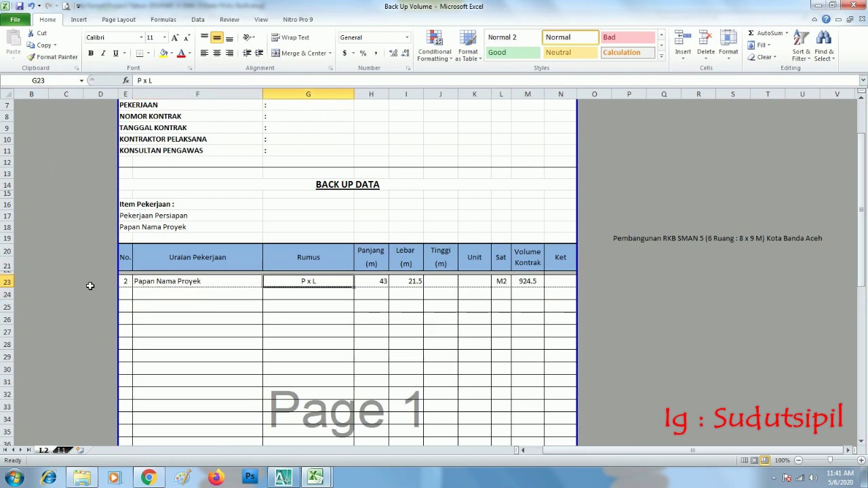Open the borders dropdown arrow
868x488 pixels.
(x=149, y=53)
